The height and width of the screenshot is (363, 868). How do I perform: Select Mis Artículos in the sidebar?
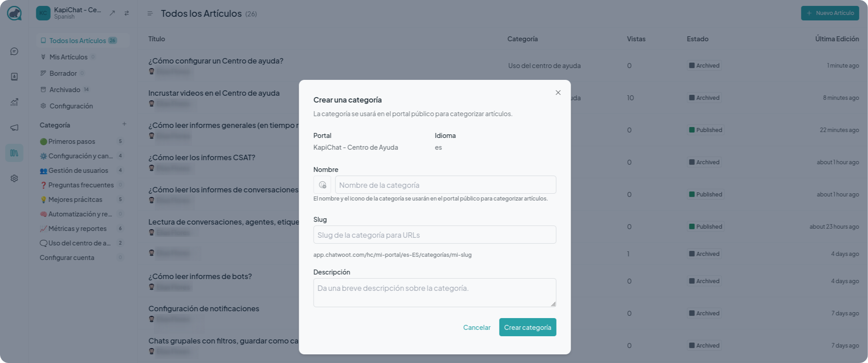[68, 57]
